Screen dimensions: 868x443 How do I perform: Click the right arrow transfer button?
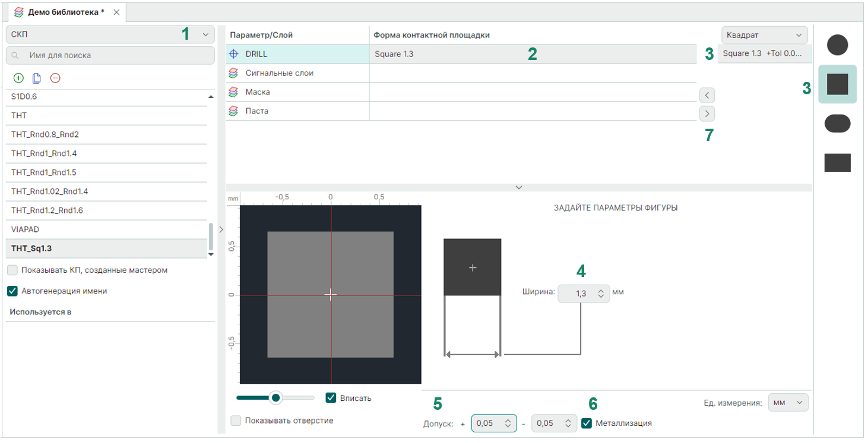[x=707, y=113]
